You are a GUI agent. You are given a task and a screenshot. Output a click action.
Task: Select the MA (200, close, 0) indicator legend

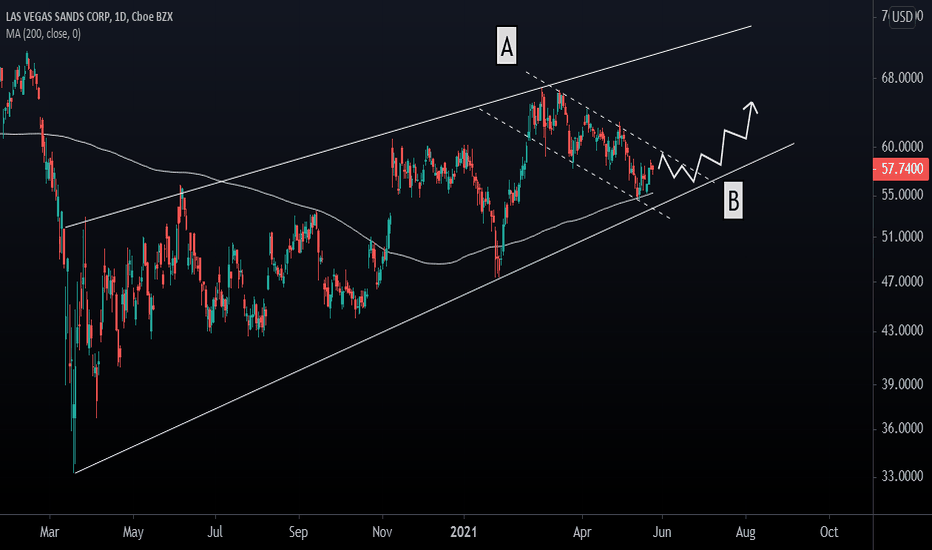(43, 34)
